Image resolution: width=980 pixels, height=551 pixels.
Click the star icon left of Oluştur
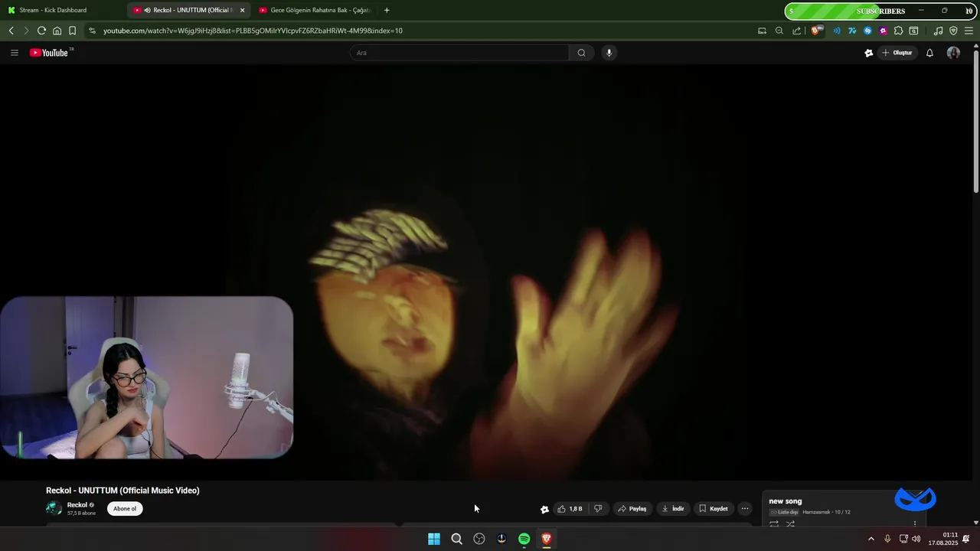(868, 53)
